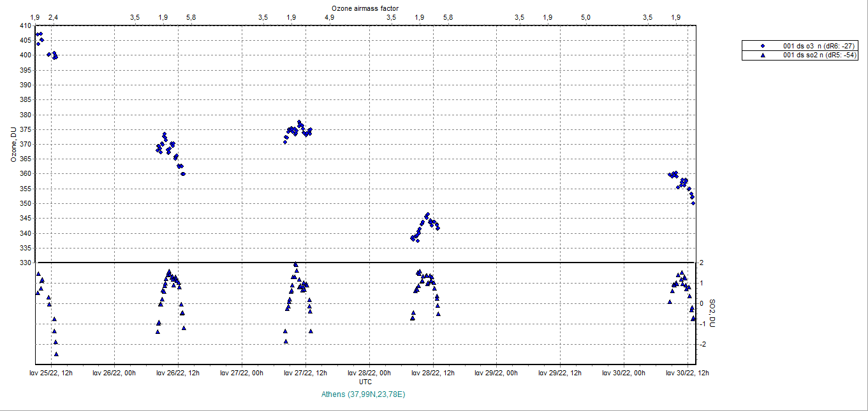Select the '001 ds so2 n (dR5: -54)' legend label
868x411 pixels.
point(820,55)
